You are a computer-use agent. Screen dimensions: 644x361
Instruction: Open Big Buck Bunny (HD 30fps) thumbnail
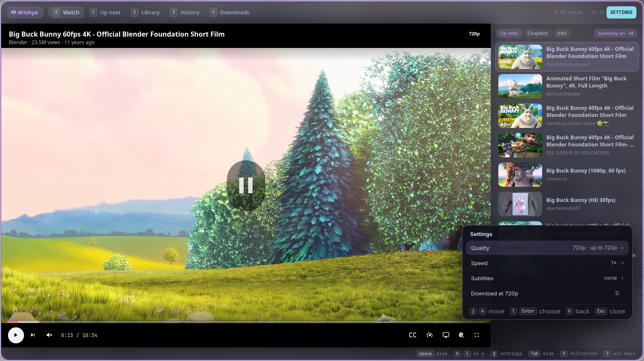[520, 204]
